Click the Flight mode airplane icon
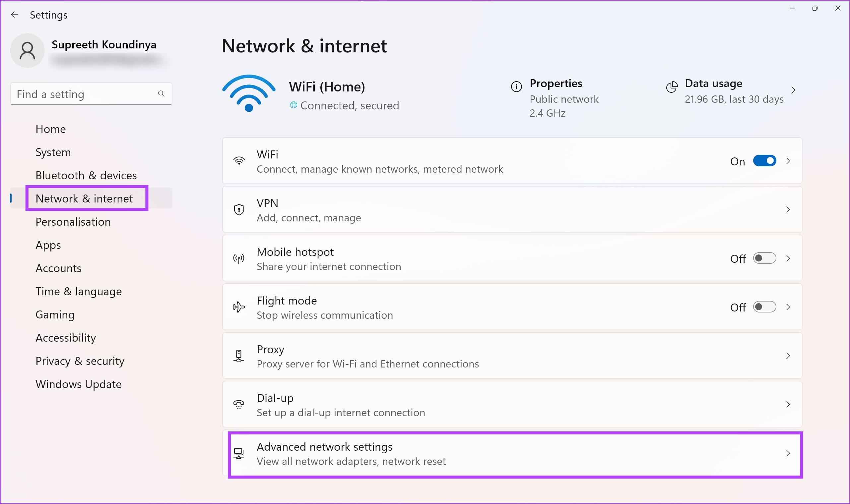Image resolution: width=850 pixels, height=504 pixels. (x=239, y=307)
